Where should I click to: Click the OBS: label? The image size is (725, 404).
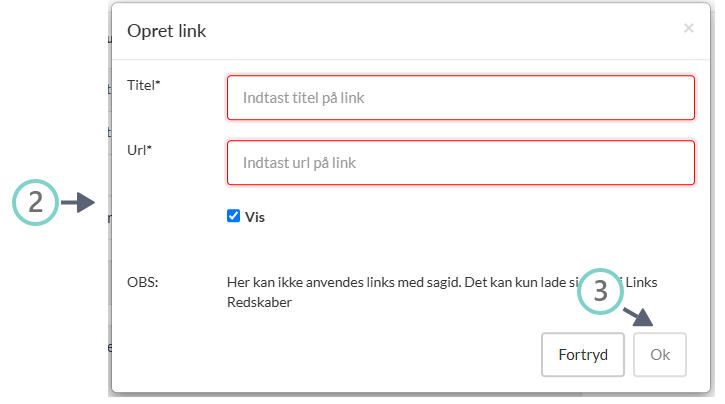(143, 282)
